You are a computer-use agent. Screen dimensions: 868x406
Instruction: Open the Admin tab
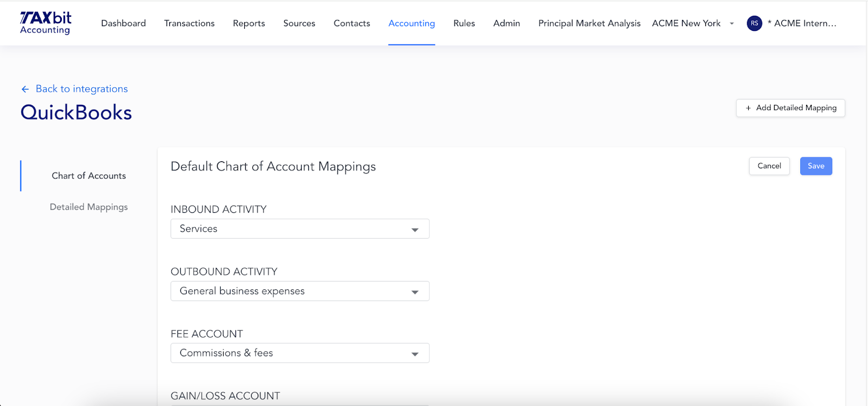pos(506,23)
